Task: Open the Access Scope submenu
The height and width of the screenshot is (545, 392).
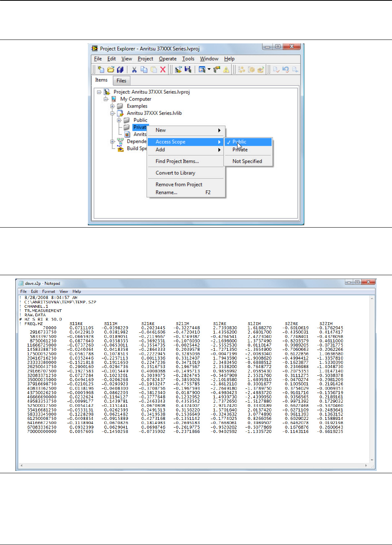Action: click(186, 142)
